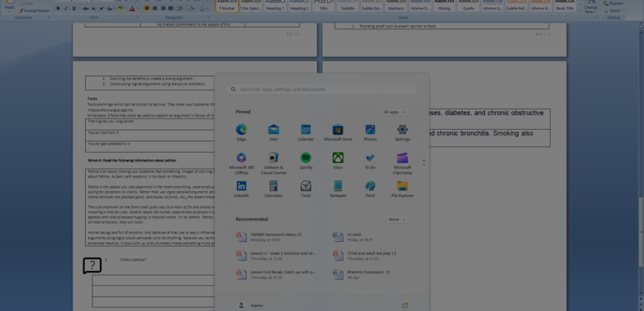Click Shading paint bucket in Word
Screen dimensions: 644x311
191,8
